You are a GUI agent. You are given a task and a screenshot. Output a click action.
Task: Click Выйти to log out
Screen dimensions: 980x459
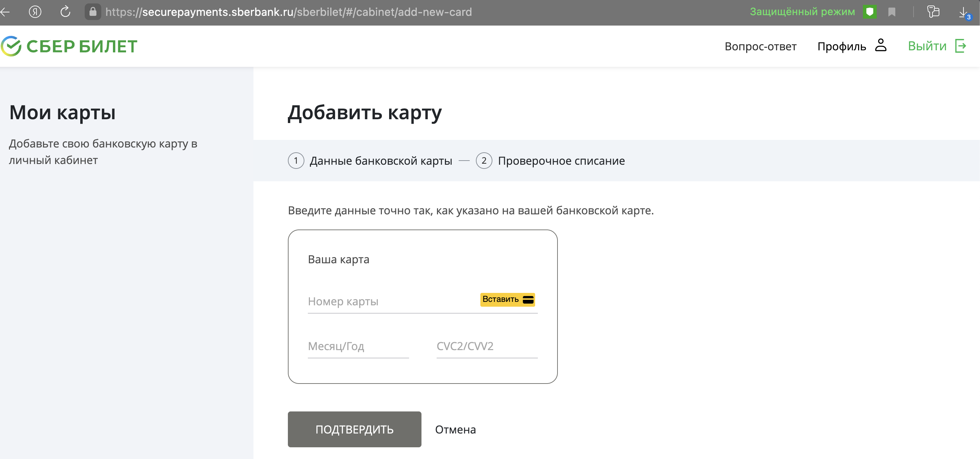(927, 46)
